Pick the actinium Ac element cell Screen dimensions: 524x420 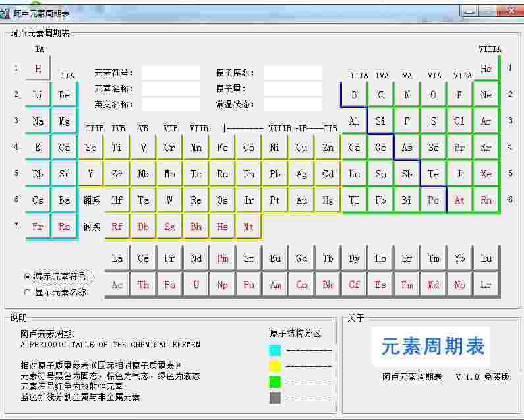(117, 285)
